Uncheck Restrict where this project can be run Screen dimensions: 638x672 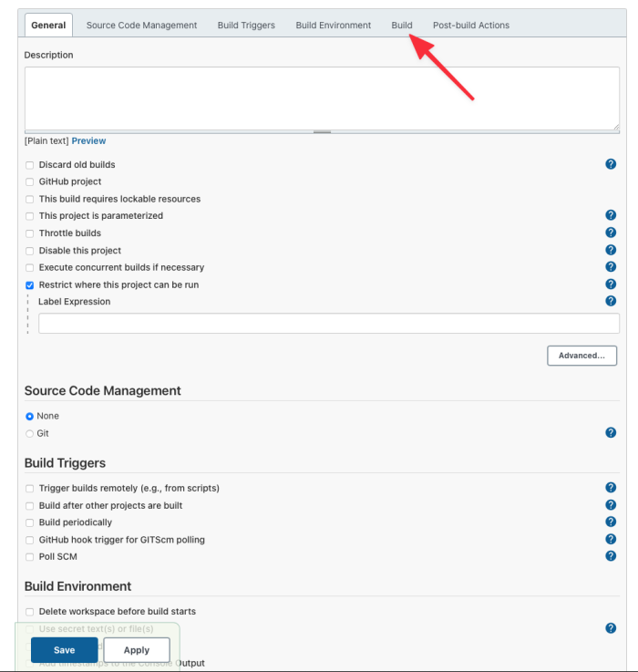click(29, 285)
